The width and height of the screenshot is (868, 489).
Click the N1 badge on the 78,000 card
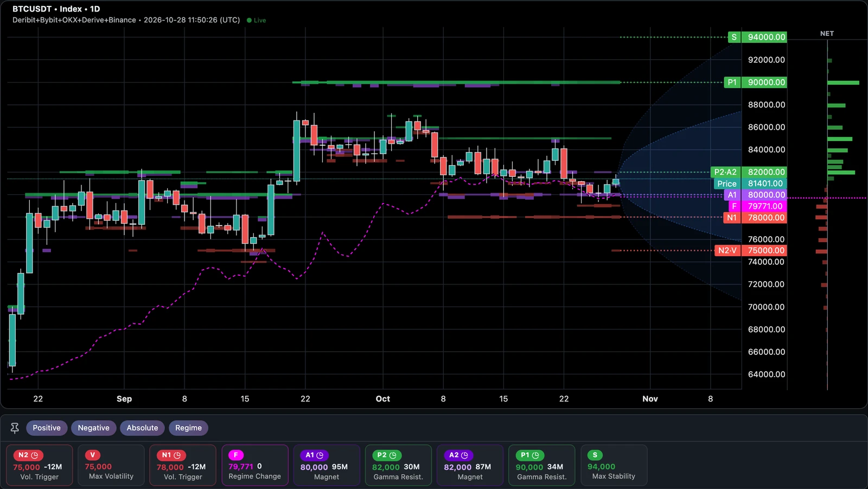(x=171, y=455)
